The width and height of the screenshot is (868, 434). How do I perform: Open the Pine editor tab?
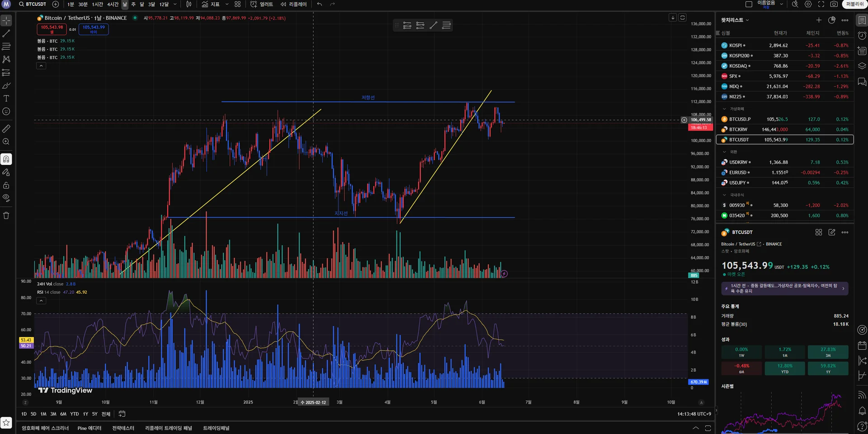pos(90,428)
